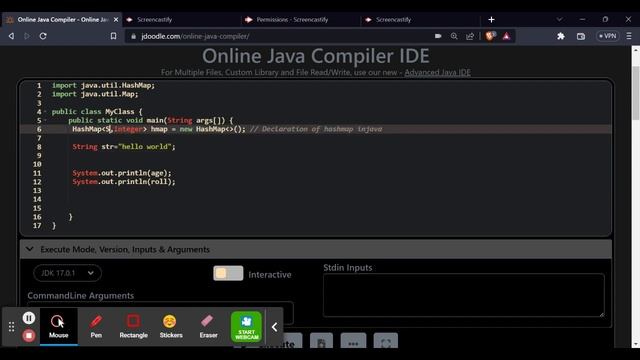Select the Pen annotation tool
Viewport: 640px width, 360px height.
(96, 327)
